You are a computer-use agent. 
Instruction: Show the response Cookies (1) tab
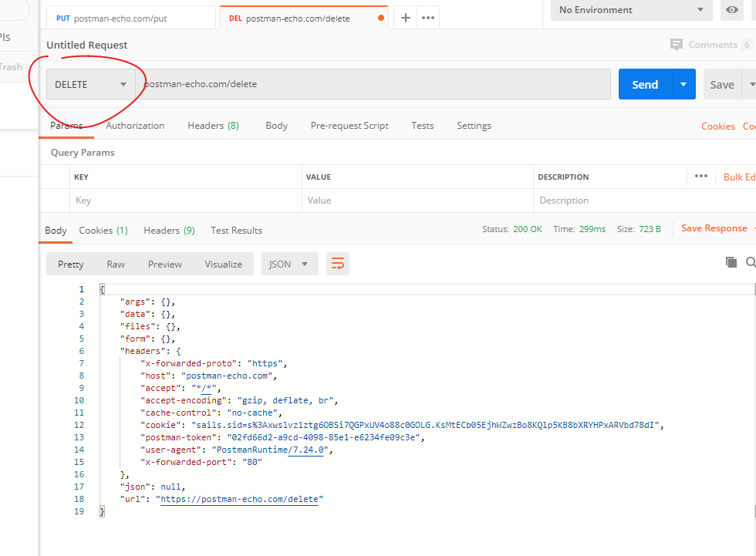[x=103, y=231]
